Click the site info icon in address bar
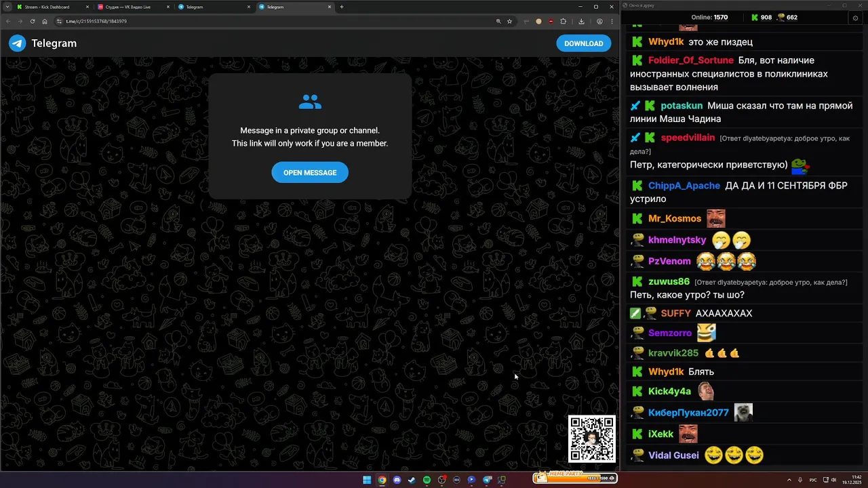 pos(59,21)
